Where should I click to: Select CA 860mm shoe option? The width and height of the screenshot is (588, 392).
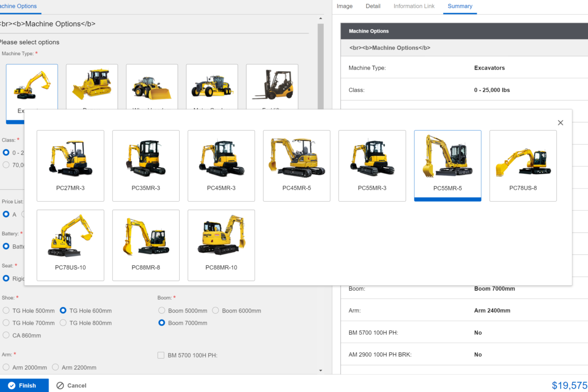click(6, 336)
